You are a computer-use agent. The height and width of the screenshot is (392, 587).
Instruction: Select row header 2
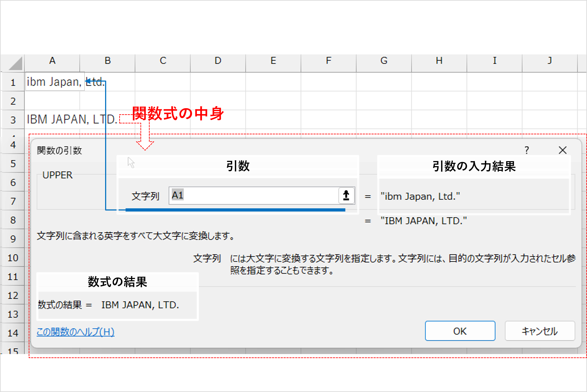coord(13,101)
